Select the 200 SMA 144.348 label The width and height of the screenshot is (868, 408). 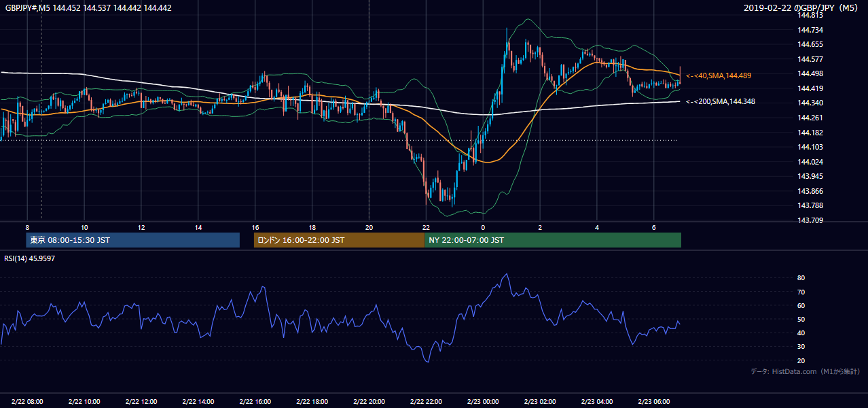pyautogui.click(x=721, y=101)
